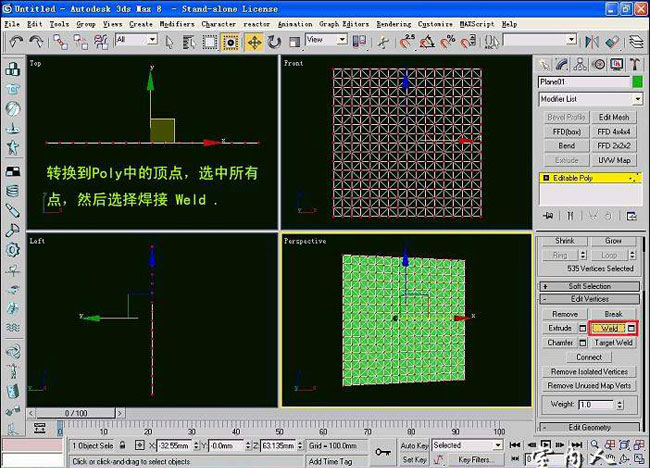Click the Undo arrow icon
This screenshot has height=468, width=650.
click(x=17, y=42)
